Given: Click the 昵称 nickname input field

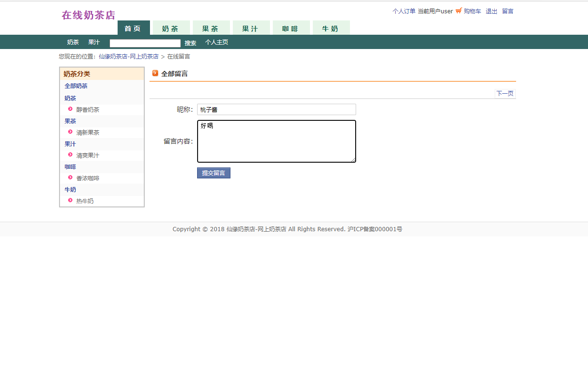Looking at the screenshot, I should [276, 109].
